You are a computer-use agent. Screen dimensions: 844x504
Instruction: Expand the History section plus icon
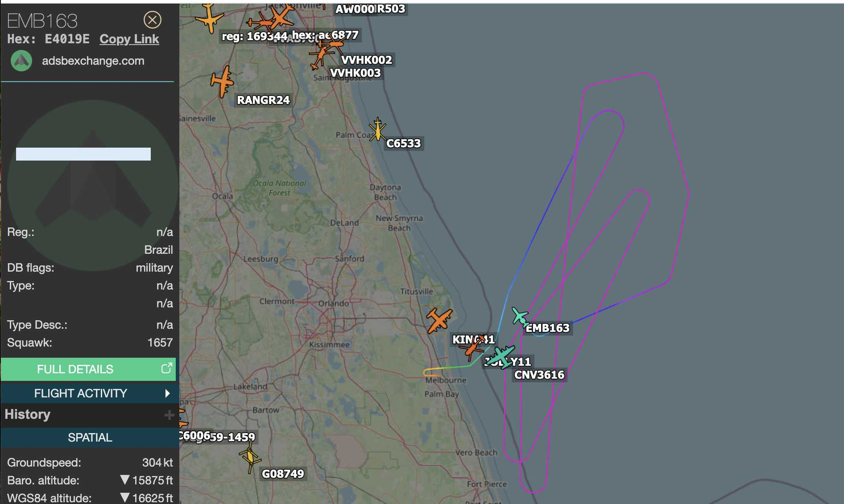[x=169, y=415]
